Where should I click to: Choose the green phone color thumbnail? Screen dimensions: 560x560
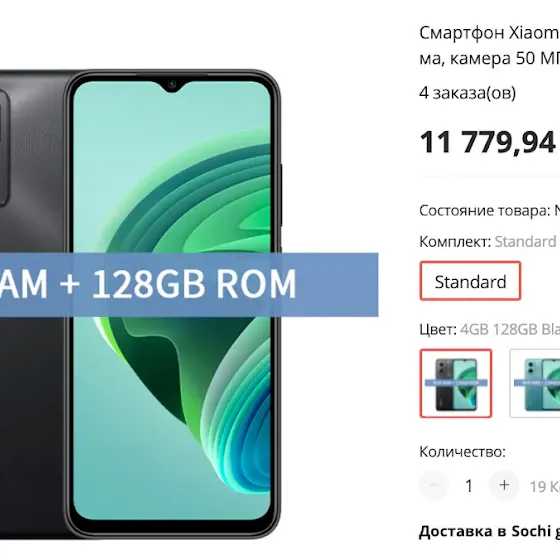535,383
